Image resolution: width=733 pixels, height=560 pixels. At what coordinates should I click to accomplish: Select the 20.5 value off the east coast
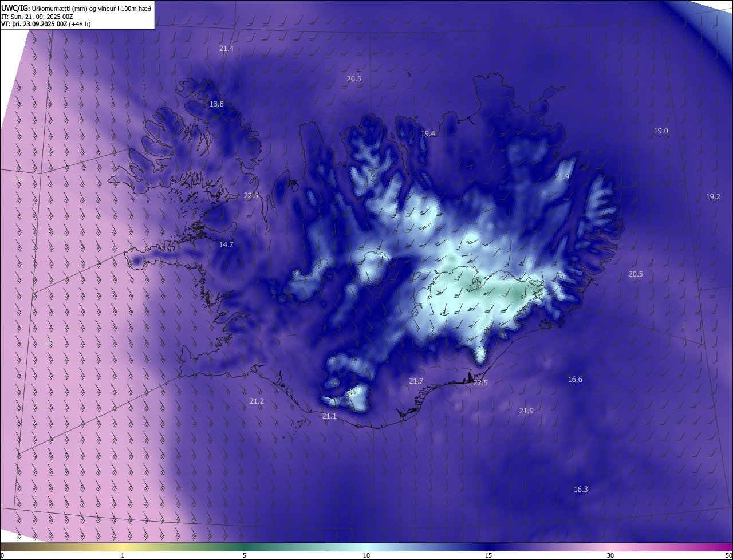[x=636, y=274]
